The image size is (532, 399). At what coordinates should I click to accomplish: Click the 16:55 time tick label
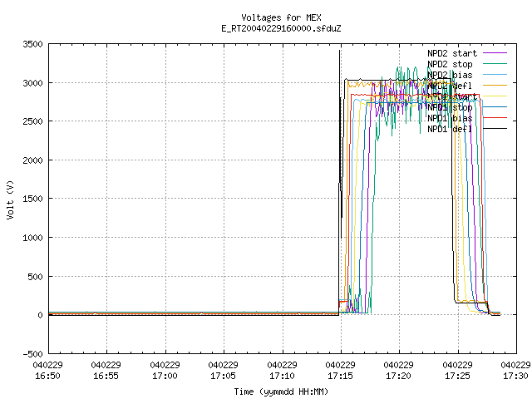click(x=106, y=376)
